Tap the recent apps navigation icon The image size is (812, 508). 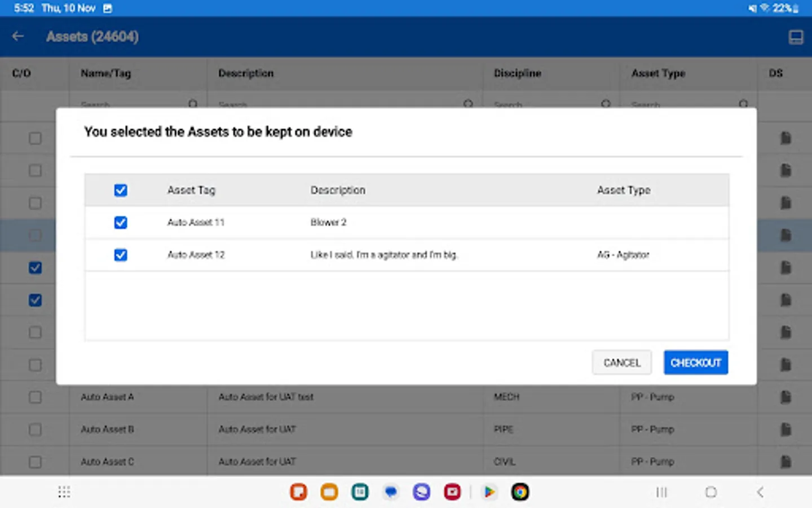pos(661,492)
